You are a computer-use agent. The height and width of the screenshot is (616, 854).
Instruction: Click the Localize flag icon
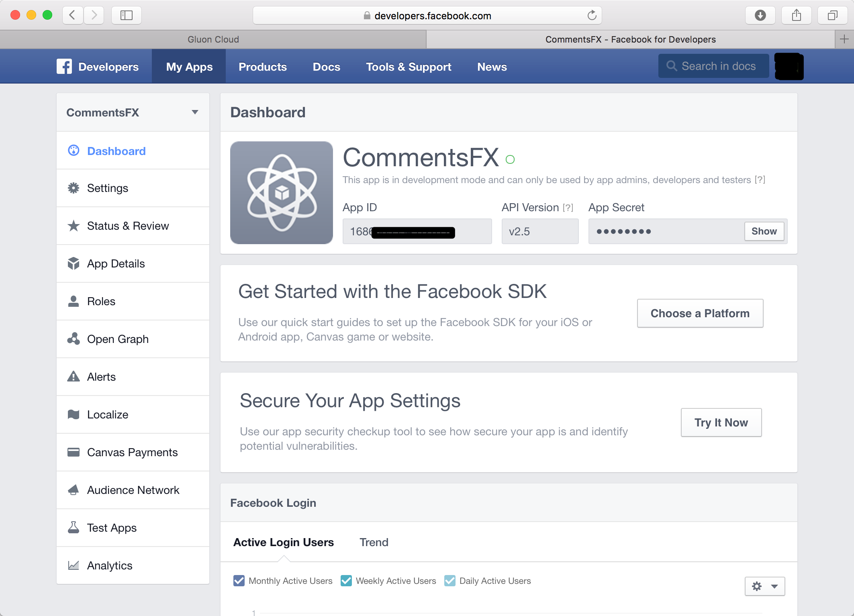coord(74,414)
